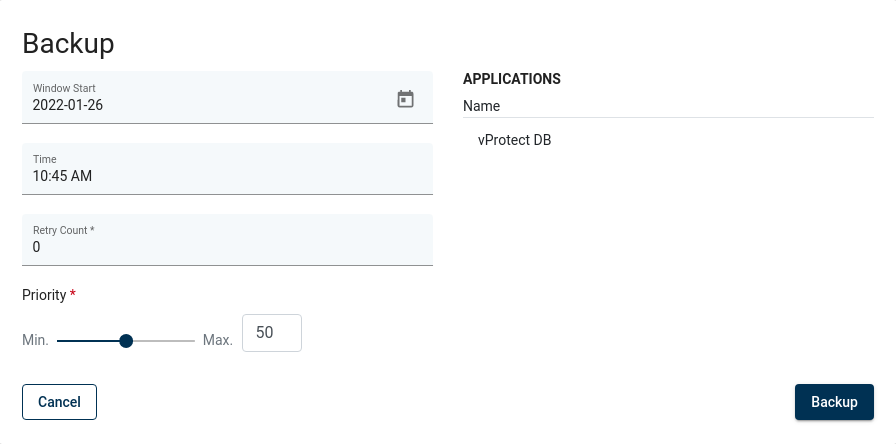
Task: Click the Max. slider label
Action: 218,340
